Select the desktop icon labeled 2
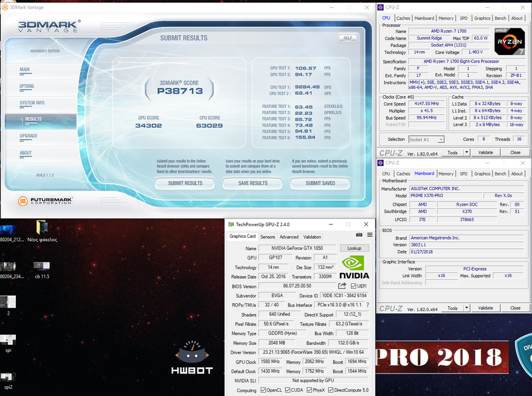 click(8, 305)
